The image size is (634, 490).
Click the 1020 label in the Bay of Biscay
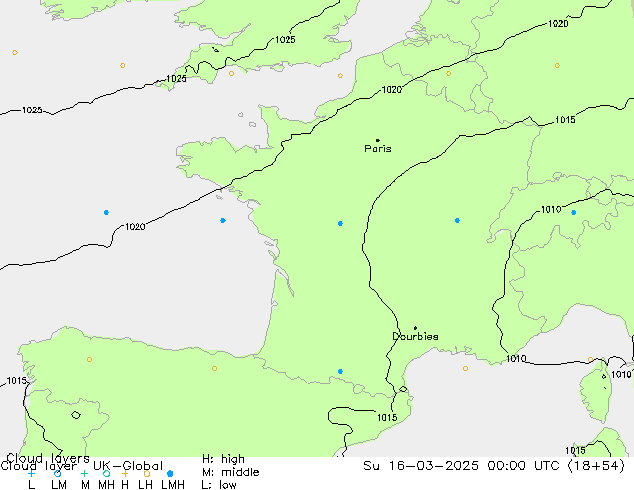coord(135,227)
